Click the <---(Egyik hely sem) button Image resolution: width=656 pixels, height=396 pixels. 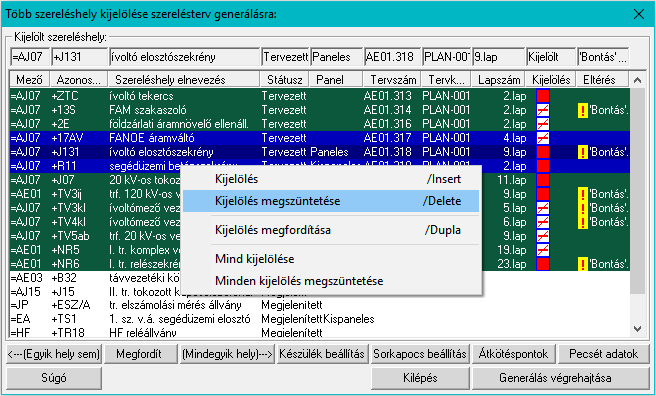click(54, 354)
